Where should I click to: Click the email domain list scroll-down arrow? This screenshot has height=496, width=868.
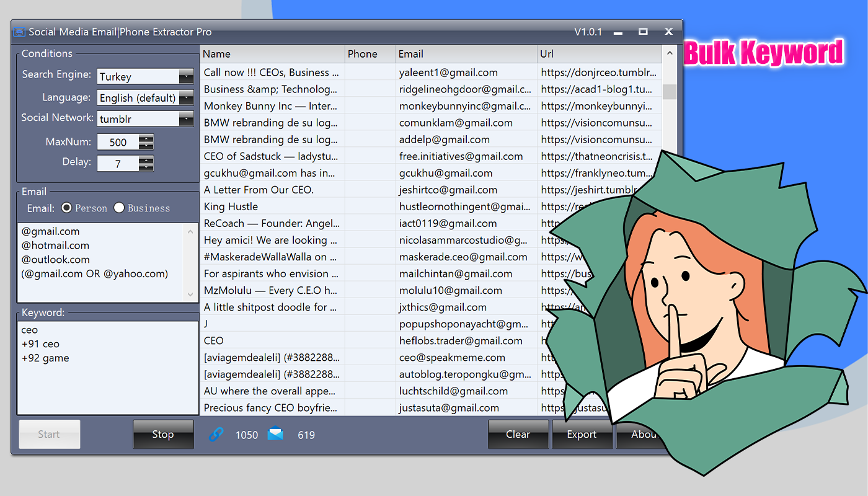[x=191, y=294]
